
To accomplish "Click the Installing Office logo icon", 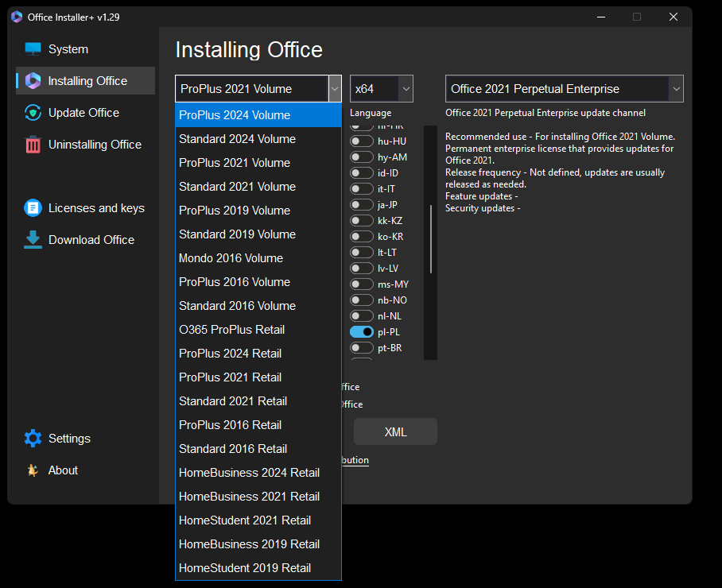I will pos(33,80).
